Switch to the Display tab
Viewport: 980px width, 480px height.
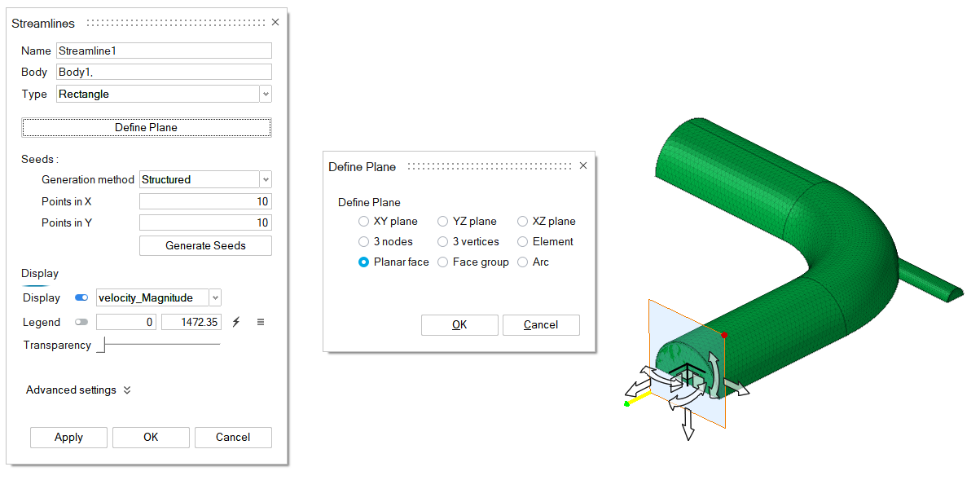[40, 274]
